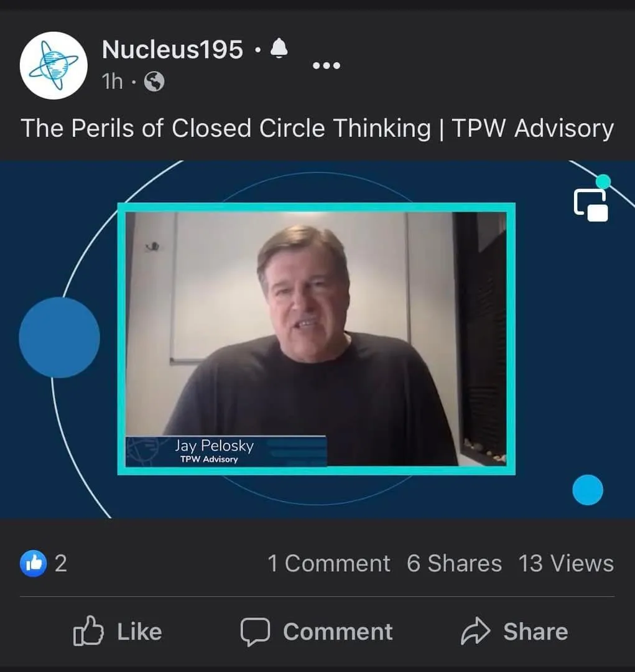View the reaction count of 2
This screenshot has height=672, width=635.
tap(61, 563)
